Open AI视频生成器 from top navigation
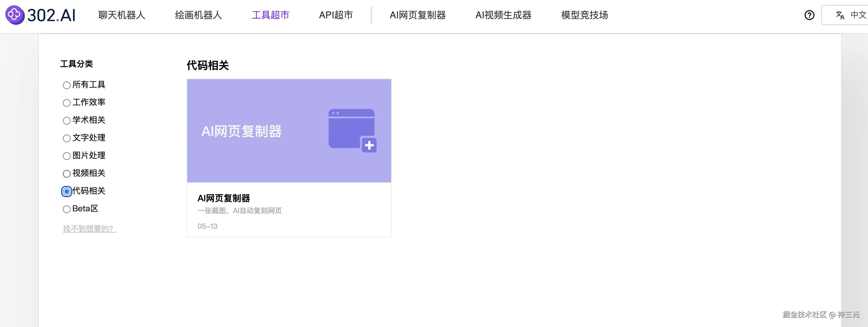This screenshot has height=327, width=868. [x=503, y=15]
